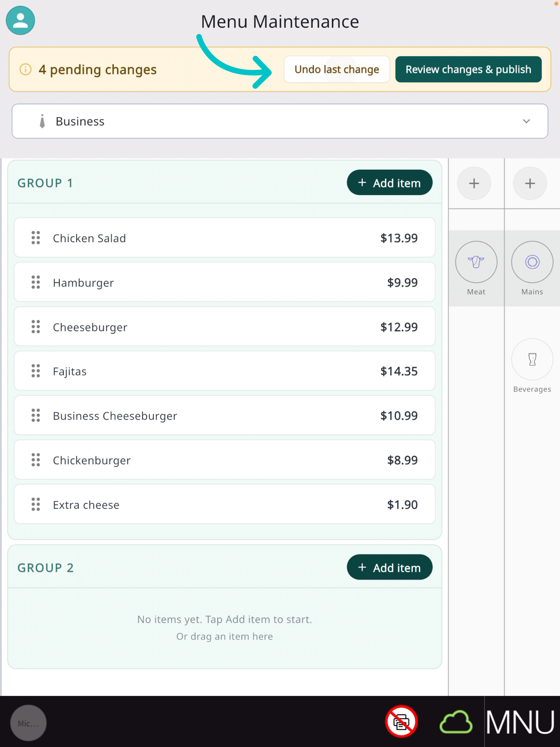Image resolution: width=560 pixels, height=747 pixels.
Task: Click the GROUP 2 header label
Action: coord(45,568)
